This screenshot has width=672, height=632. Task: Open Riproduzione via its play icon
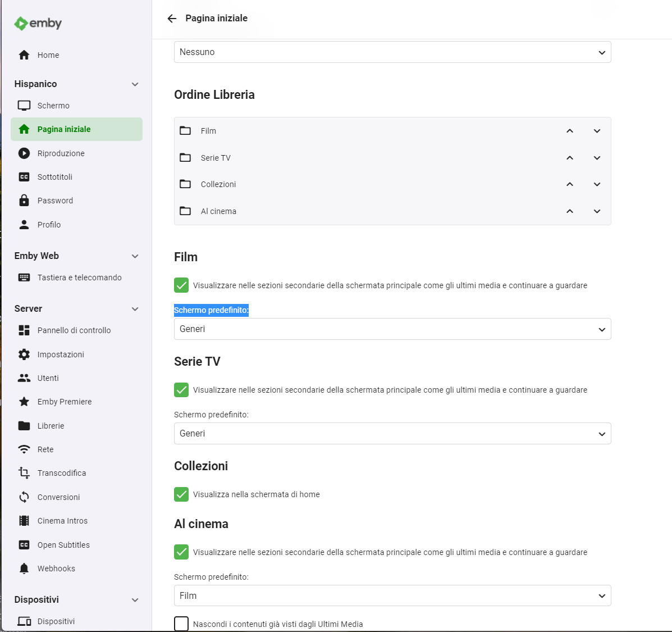click(x=24, y=153)
